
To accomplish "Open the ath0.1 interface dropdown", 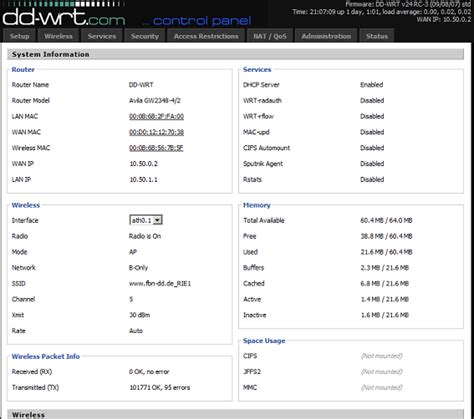I will point(146,220).
